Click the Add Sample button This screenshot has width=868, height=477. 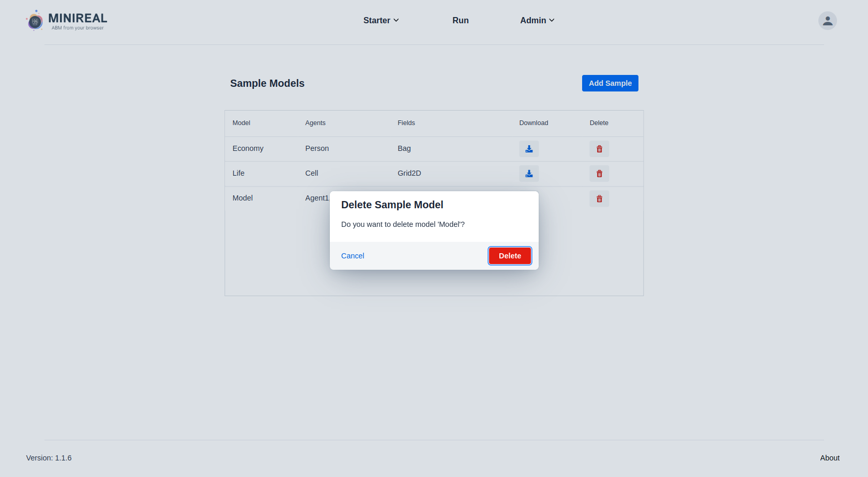coord(610,83)
